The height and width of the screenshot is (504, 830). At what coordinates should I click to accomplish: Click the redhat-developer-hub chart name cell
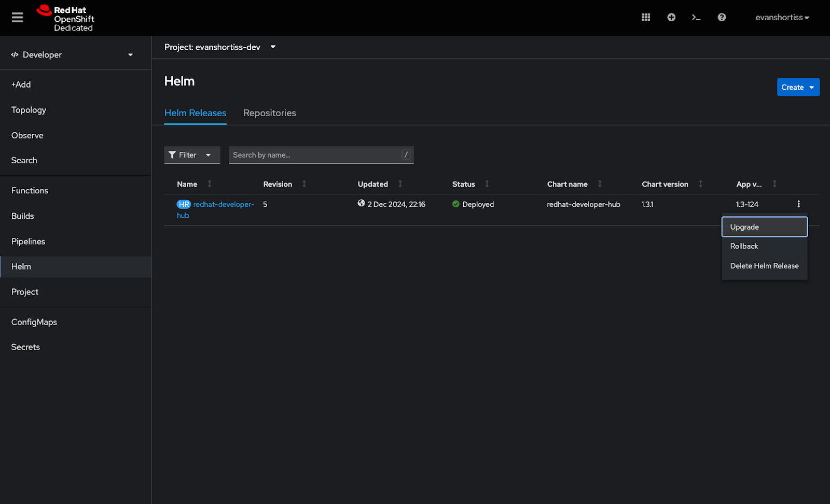pyautogui.click(x=584, y=204)
